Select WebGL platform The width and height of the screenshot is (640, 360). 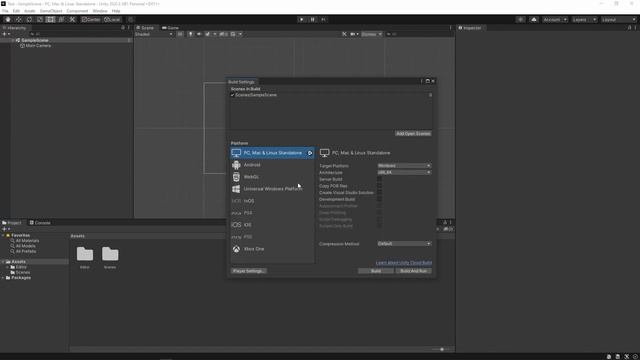pyautogui.click(x=272, y=177)
